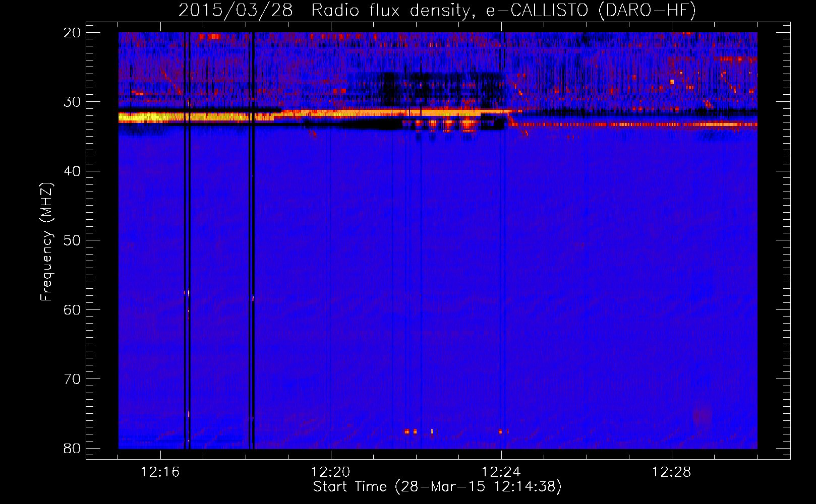Viewport: 816px width, 504px height.
Task: Click the 70 frequency tick label
Action: (72, 379)
